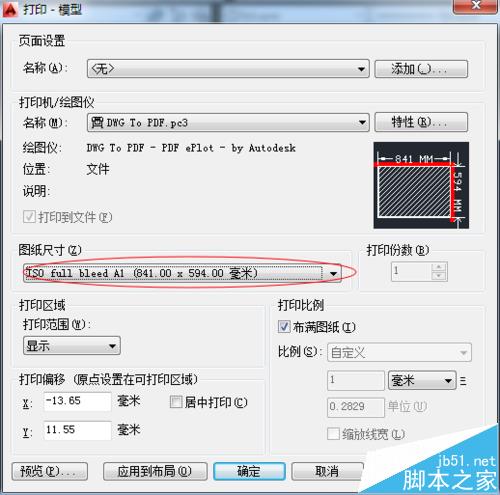Expand the printer name dropdown DWG To PDF.pc3
Viewport: 500px width, 495px height.
(x=228, y=123)
